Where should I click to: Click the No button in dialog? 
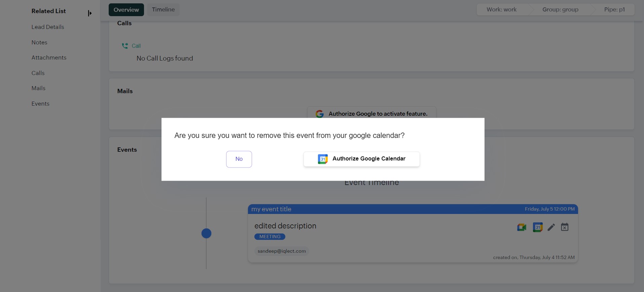239,159
